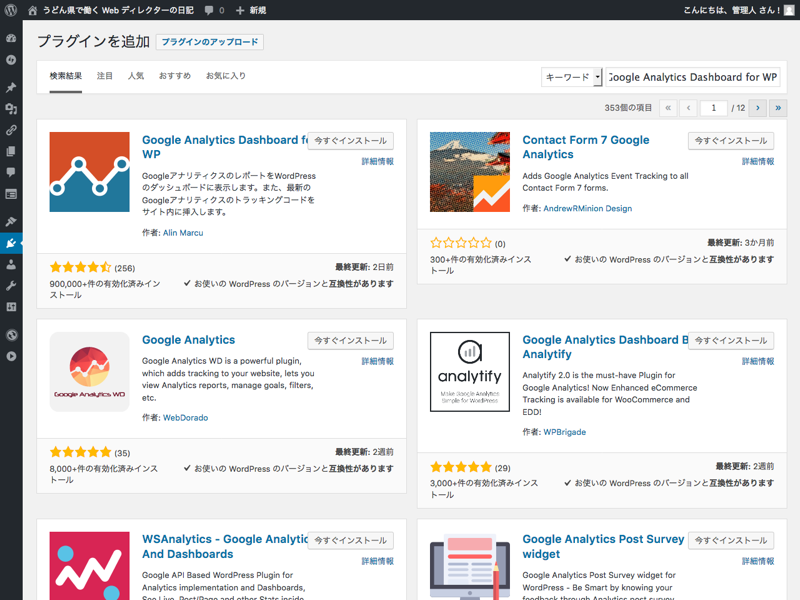Image resolution: width=800 pixels, height=600 pixels.
Task: Switch to the 検索結果 tab
Action: point(66,76)
